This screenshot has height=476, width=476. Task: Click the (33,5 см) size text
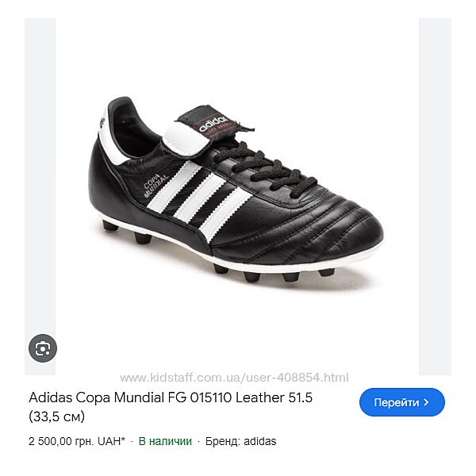(x=56, y=416)
